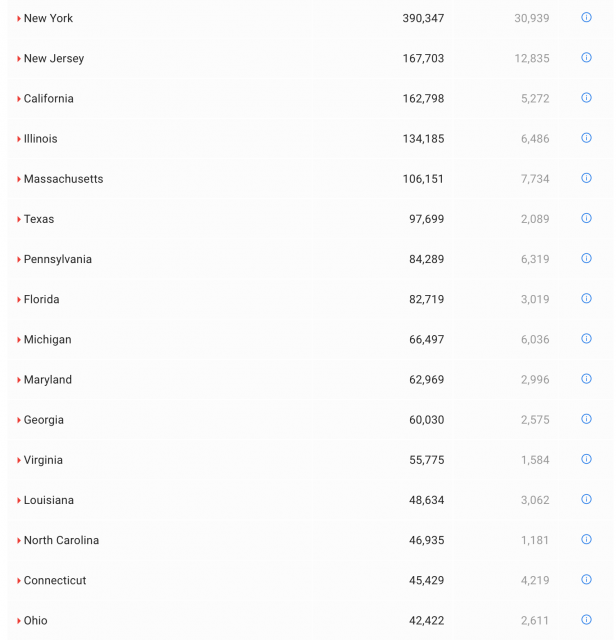The height and width of the screenshot is (640, 616).
Task: Expand Georgia using its red arrow
Action: pyautogui.click(x=19, y=420)
